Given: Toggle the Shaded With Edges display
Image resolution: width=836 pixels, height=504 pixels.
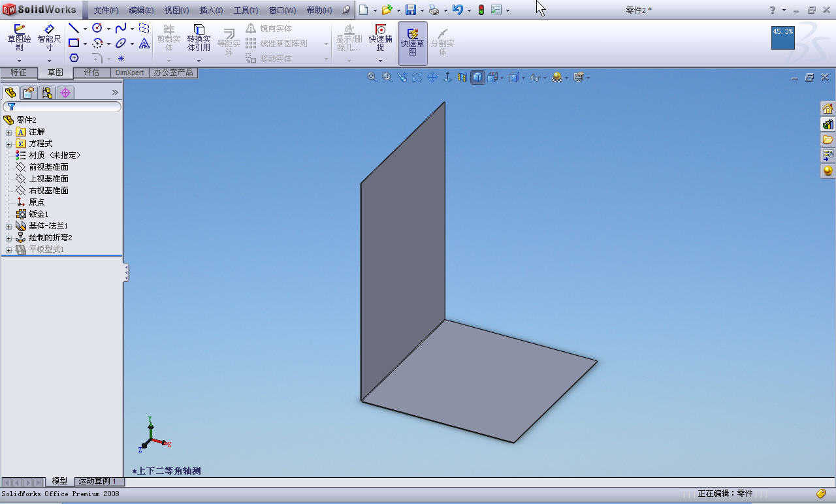Looking at the screenshot, I should [478, 77].
